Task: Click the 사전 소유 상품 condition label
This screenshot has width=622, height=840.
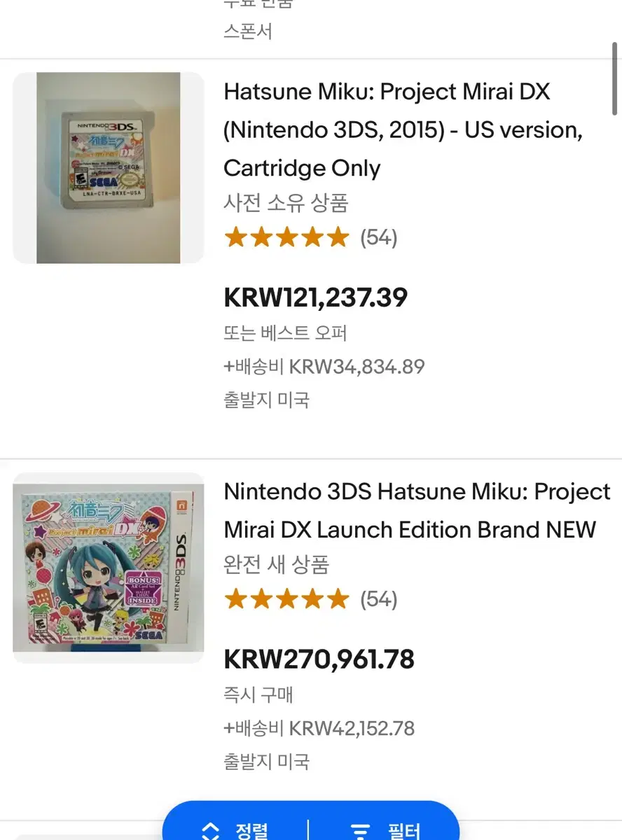Action: (x=286, y=204)
